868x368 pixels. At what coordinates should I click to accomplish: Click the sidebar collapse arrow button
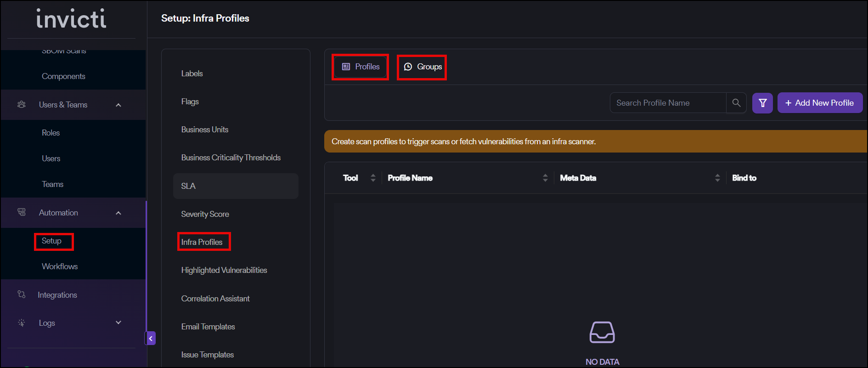[x=150, y=338]
